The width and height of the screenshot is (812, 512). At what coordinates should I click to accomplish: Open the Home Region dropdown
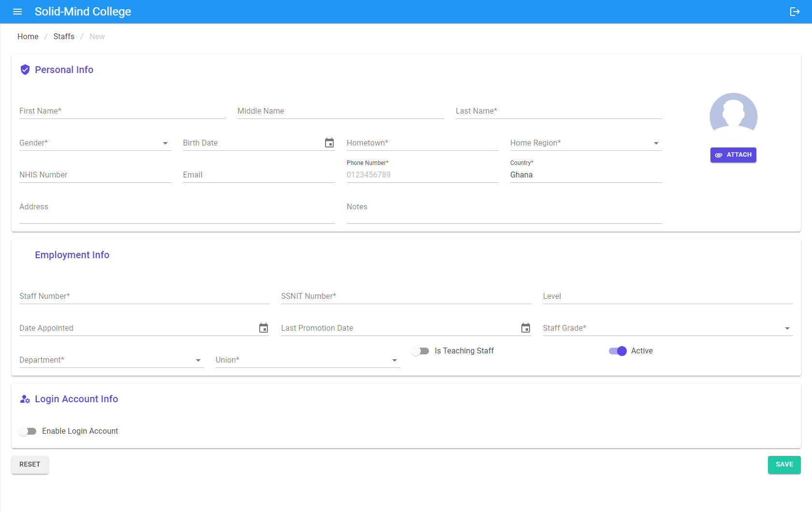point(586,143)
